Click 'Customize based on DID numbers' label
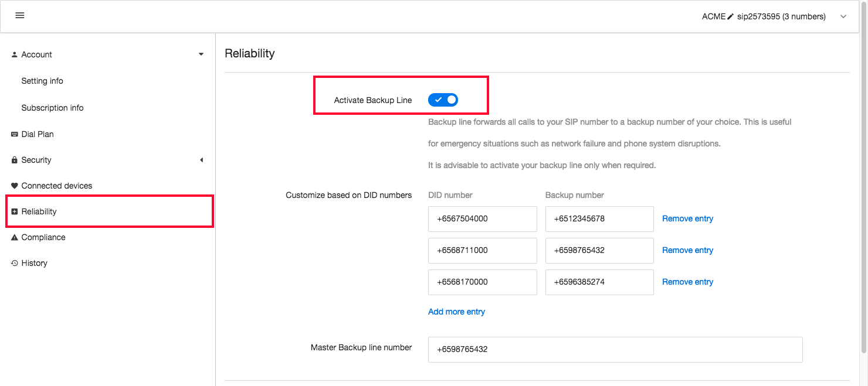Image resolution: width=868 pixels, height=386 pixels. [x=349, y=195]
